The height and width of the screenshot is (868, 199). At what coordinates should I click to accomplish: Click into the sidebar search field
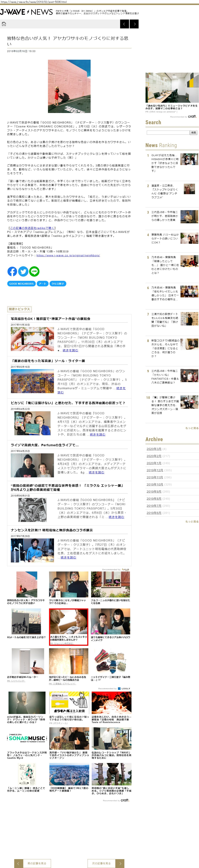tap(168, 133)
